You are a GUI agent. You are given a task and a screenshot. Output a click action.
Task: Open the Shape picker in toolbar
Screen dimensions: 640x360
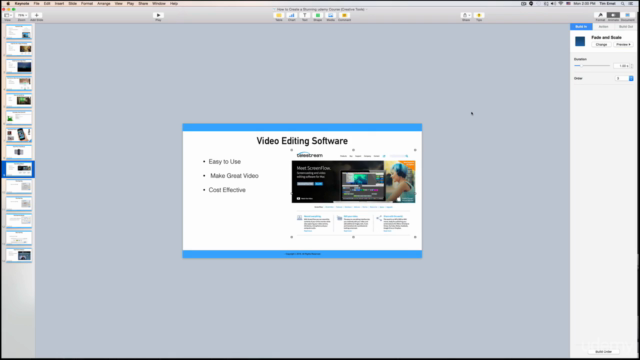[x=318, y=15]
